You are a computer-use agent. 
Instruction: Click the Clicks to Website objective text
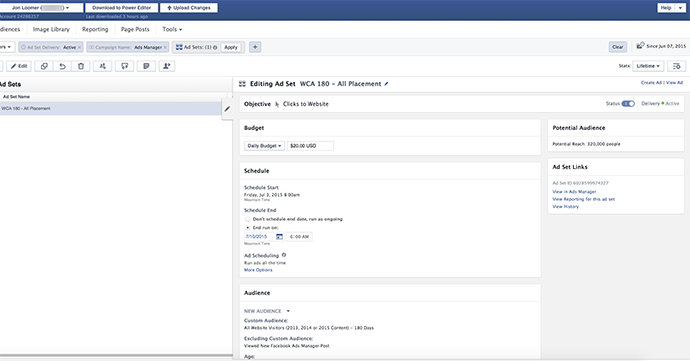point(305,104)
